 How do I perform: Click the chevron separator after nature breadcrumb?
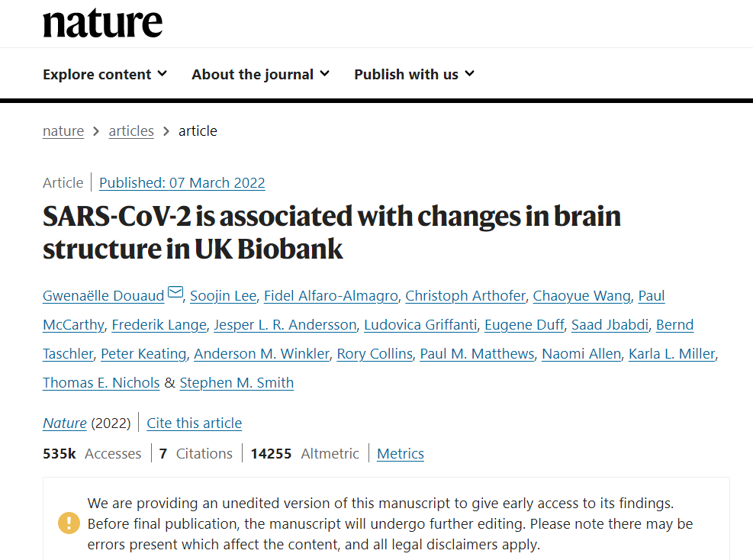(x=96, y=131)
